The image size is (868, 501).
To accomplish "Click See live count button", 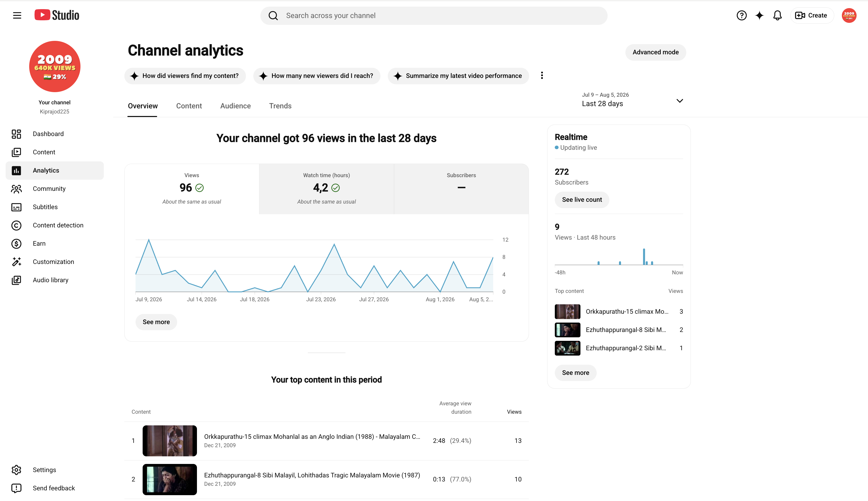I will (581, 199).
